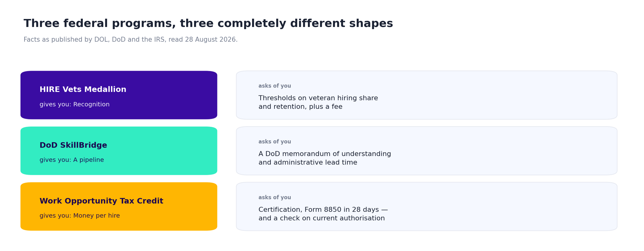
Task: Open the veteran hiring share thresholds panel
Action: coord(427,95)
